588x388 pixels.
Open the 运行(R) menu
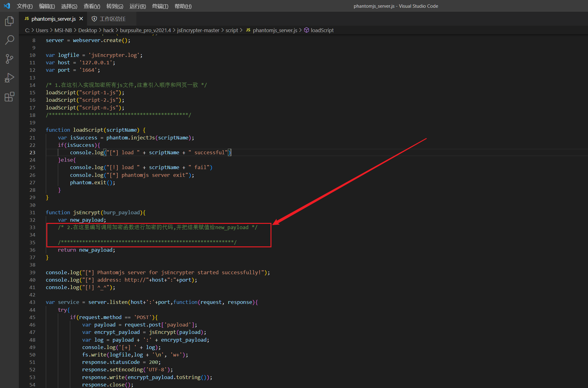[138, 6]
